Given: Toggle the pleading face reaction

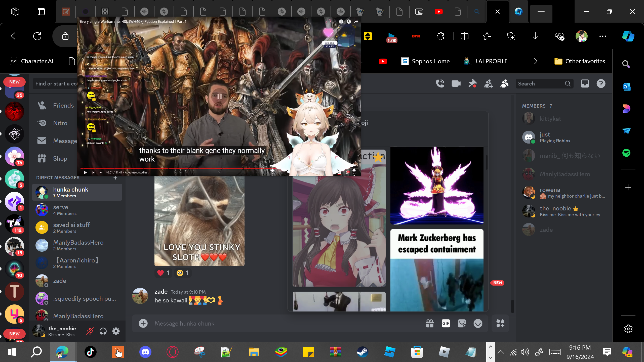Looking at the screenshot, I should pyautogui.click(x=183, y=273).
